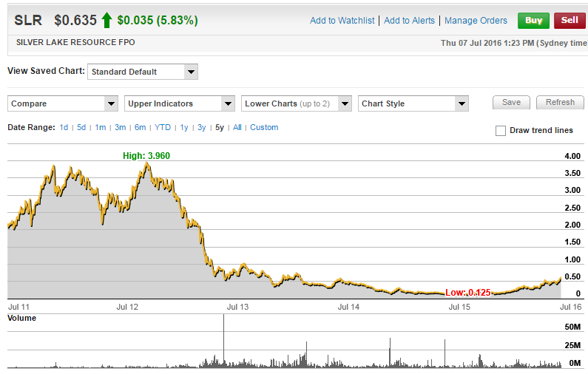Expand the View Saved Chart dropdown
Viewport: 588px width, 374px height.
[x=143, y=72]
